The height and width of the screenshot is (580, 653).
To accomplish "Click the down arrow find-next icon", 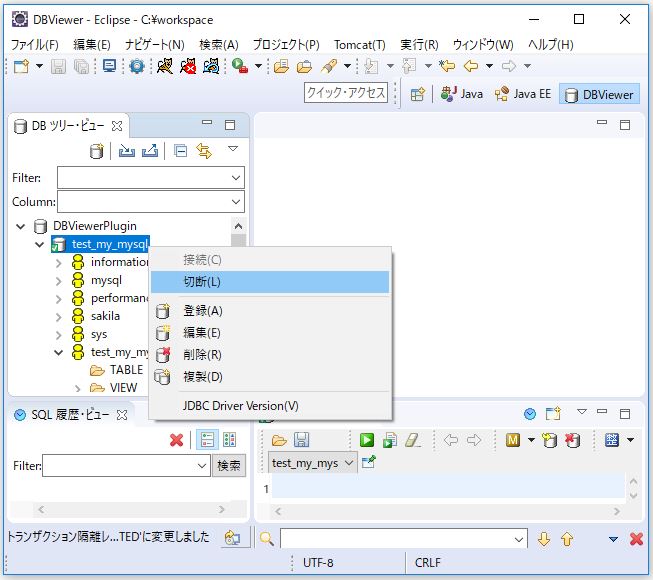I will (544, 539).
